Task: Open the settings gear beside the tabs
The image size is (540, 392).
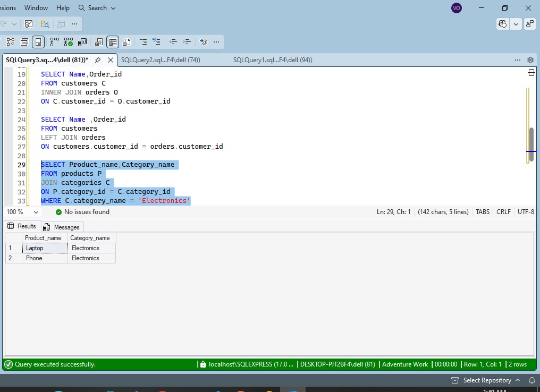Action: (530, 60)
